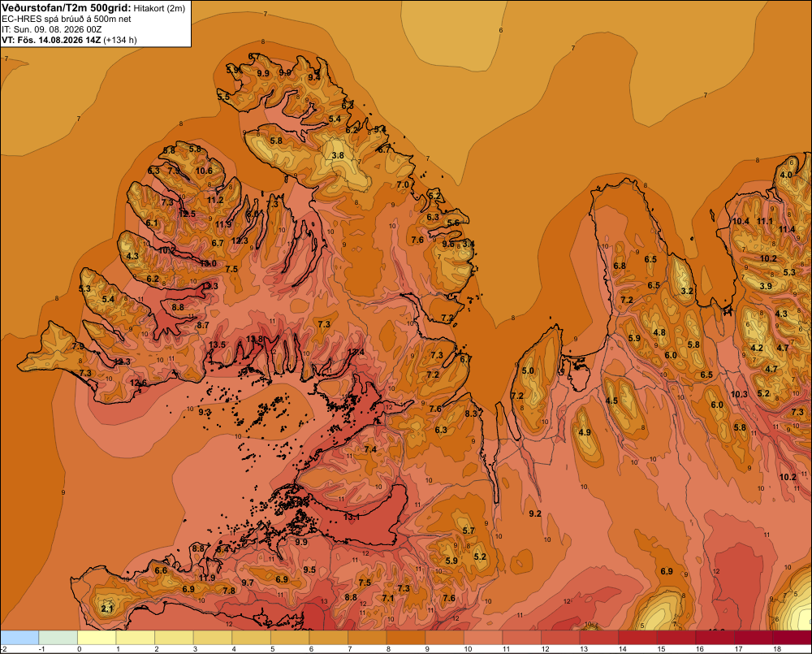Click the 13.8 temperature label
The width and height of the screenshot is (812, 654).
[x=254, y=339]
